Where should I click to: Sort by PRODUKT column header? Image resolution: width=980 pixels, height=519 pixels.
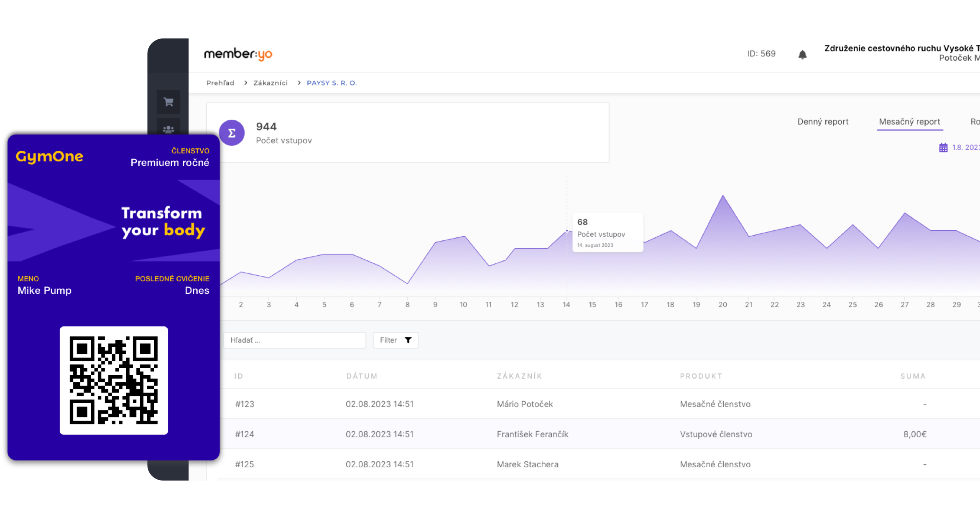[701, 376]
